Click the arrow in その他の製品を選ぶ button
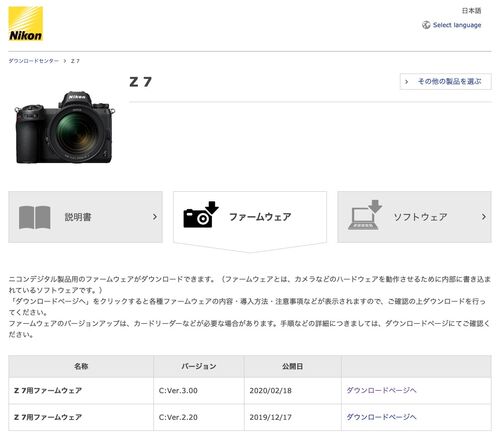Viewport: 500px width, 442px height. tap(406, 81)
